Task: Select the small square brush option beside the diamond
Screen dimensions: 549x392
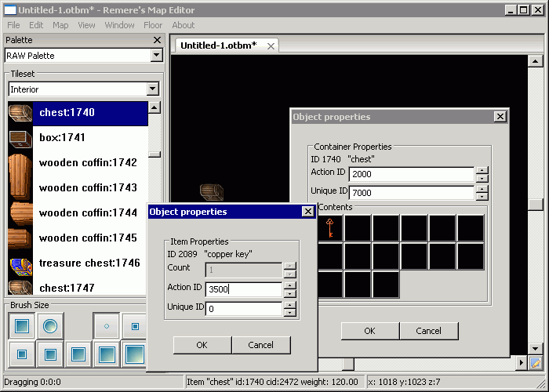Action: coord(134,326)
